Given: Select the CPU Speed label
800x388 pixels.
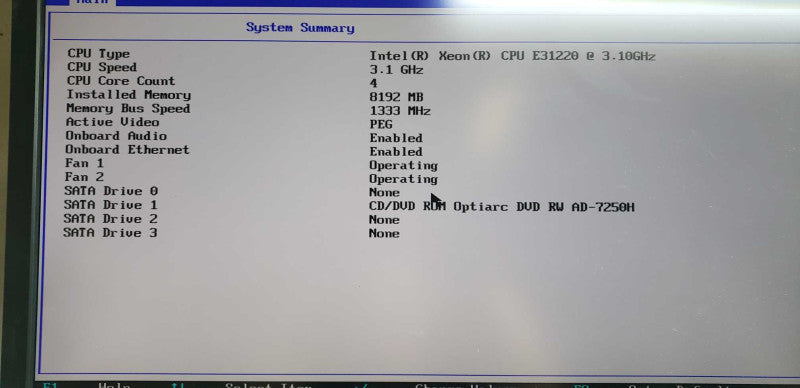Looking at the screenshot, I should 102,67.
